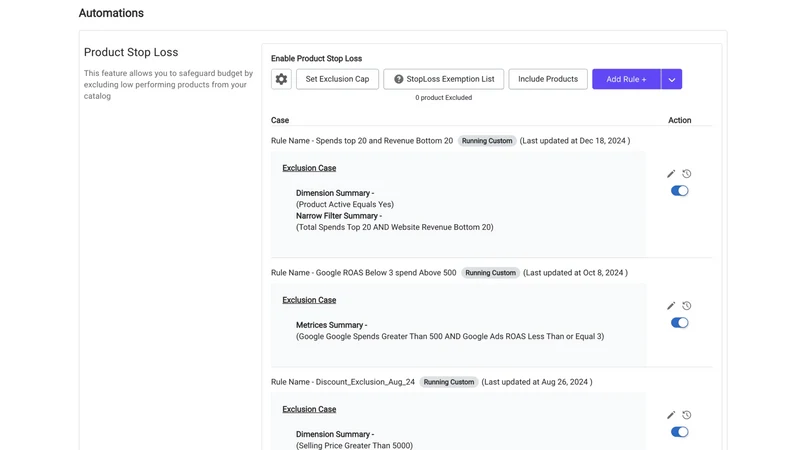Click '(Last updated at Dec 18, 2024 )' text
Image resolution: width=800 pixels, height=450 pixels.
click(575, 141)
